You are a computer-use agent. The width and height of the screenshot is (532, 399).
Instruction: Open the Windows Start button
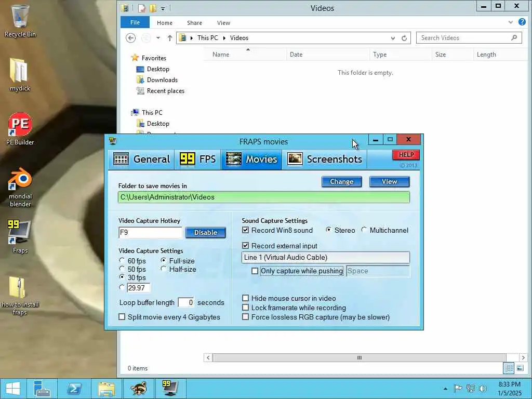pos(13,389)
